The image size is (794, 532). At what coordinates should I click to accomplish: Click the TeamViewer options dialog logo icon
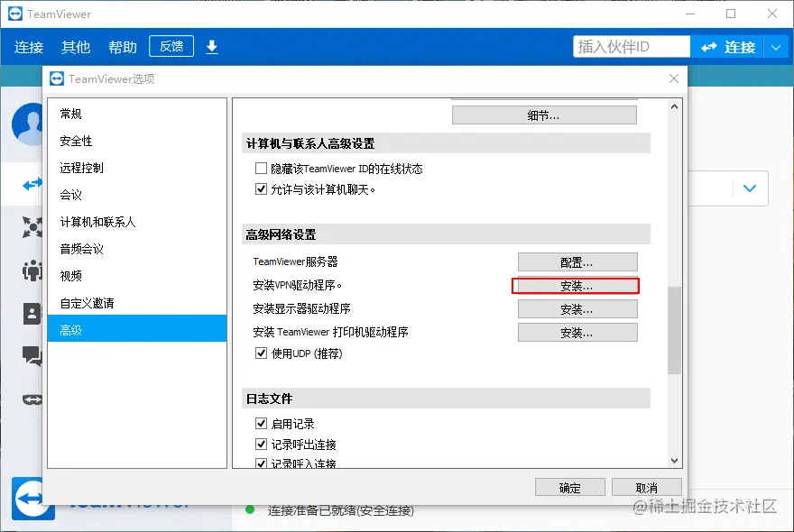(57, 78)
